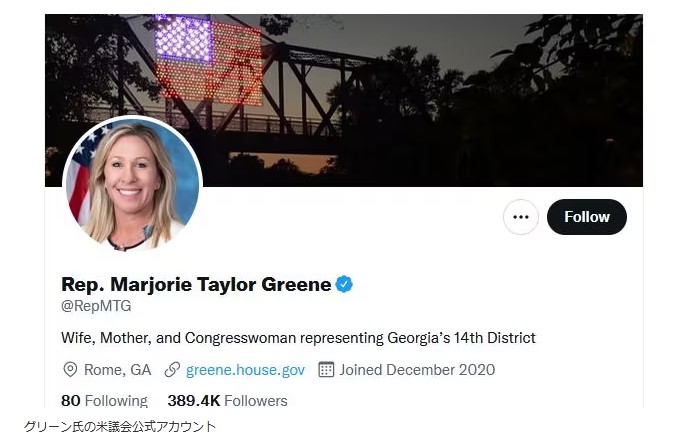The width and height of the screenshot is (684, 441).
Task: Click the Rep. Marjorie Taylor Greene name
Action: [196, 284]
